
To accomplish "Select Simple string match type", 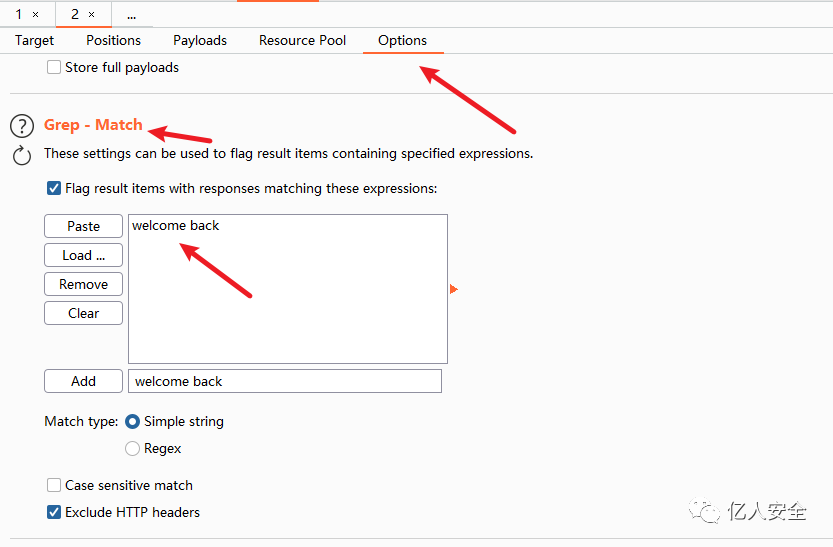I will pyautogui.click(x=132, y=421).
